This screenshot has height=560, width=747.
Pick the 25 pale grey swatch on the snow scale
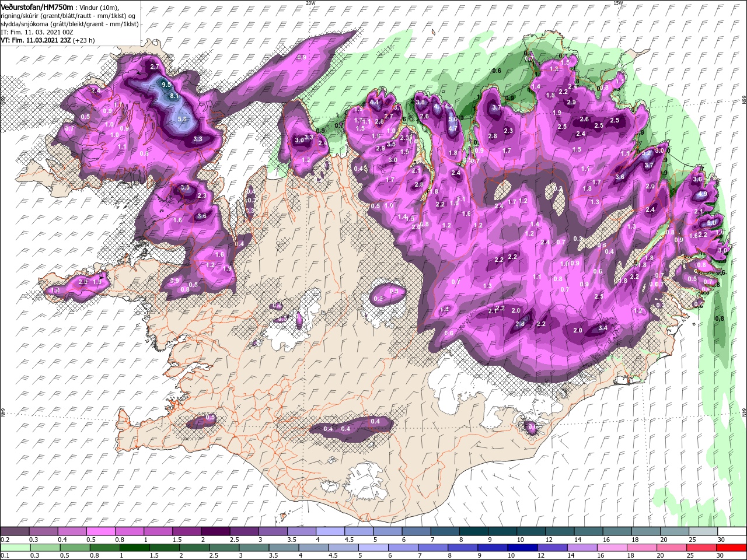tap(703, 531)
